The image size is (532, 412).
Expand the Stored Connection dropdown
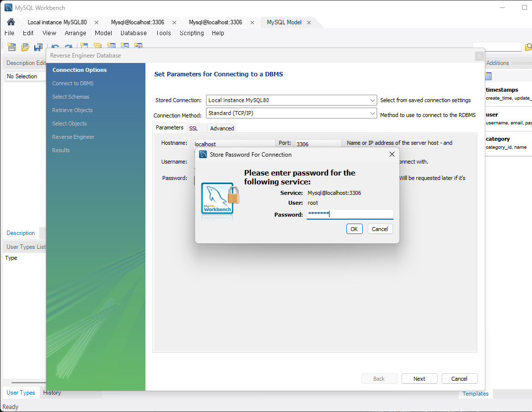point(372,100)
